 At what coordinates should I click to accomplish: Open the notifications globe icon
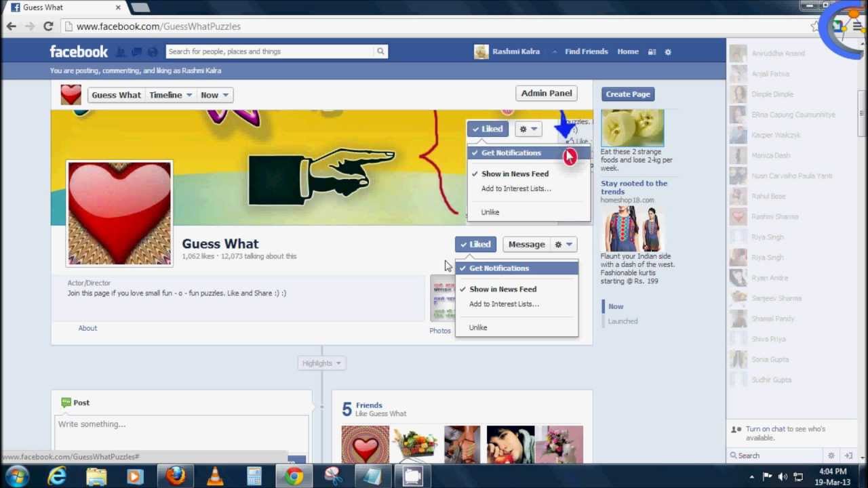tap(152, 52)
